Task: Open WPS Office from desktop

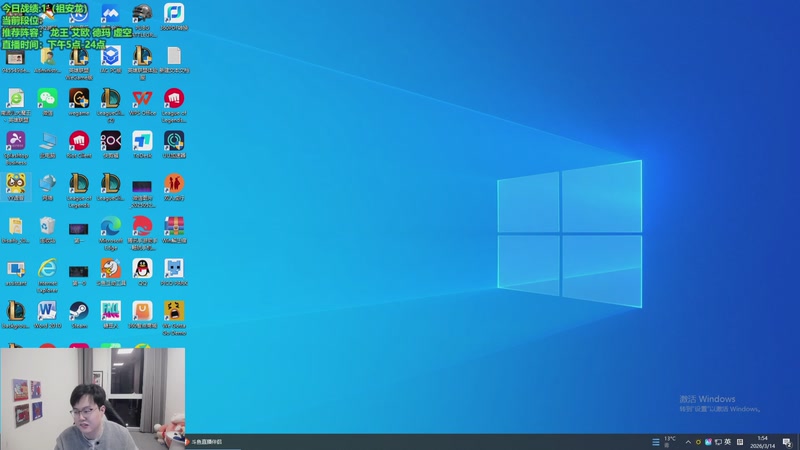Action: [142, 98]
